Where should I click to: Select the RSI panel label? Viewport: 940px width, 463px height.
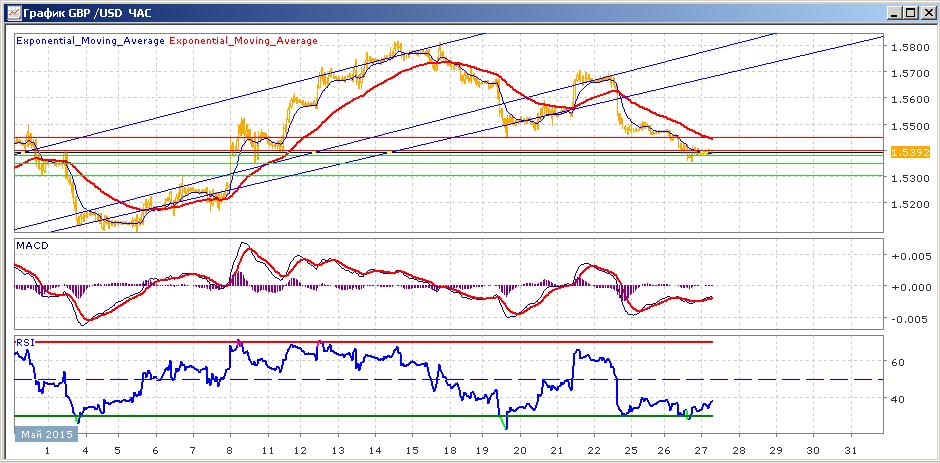pos(25,342)
